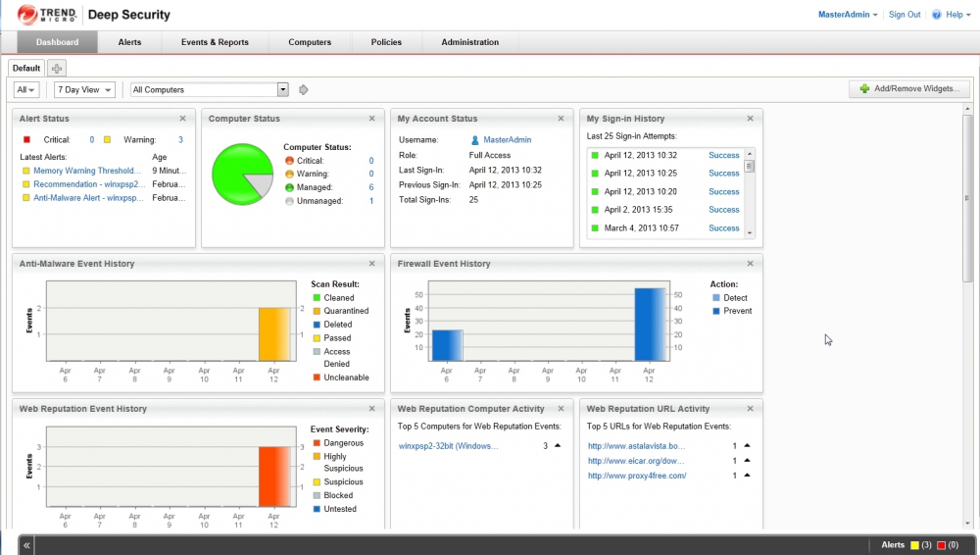
Task: Switch to the Computers tab
Action: [310, 42]
